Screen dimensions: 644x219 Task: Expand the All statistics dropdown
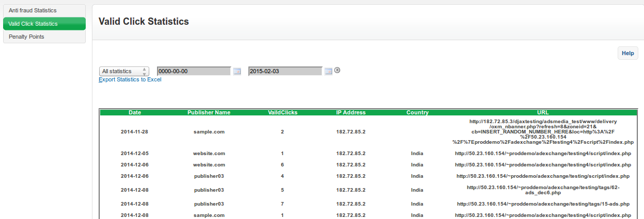124,71
